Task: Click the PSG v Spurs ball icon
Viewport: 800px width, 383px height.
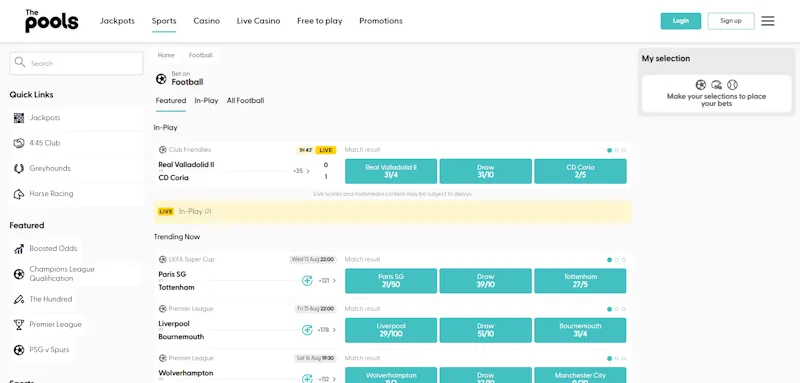Action: point(19,350)
